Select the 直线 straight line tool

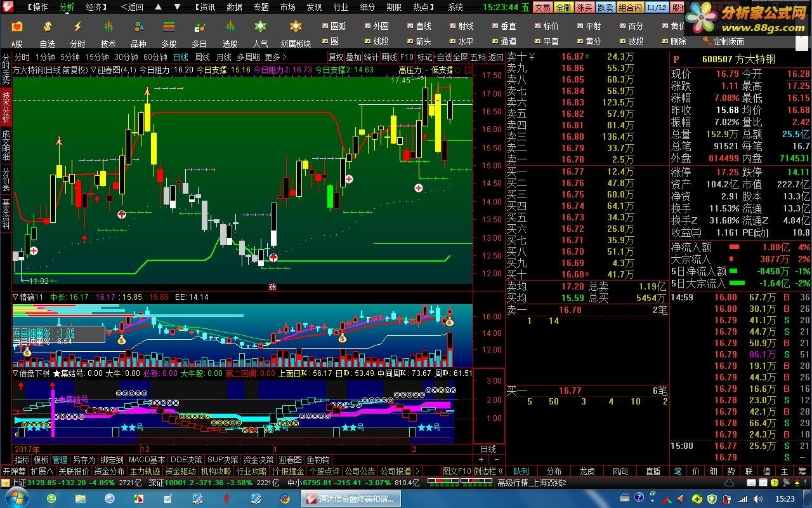(x=418, y=27)
